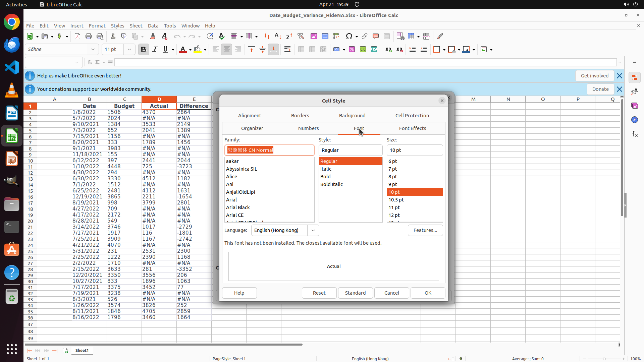Screen dimensions: 644x362
Task: Expand the Language dropdown in dialog
Action: pos(313,230)
